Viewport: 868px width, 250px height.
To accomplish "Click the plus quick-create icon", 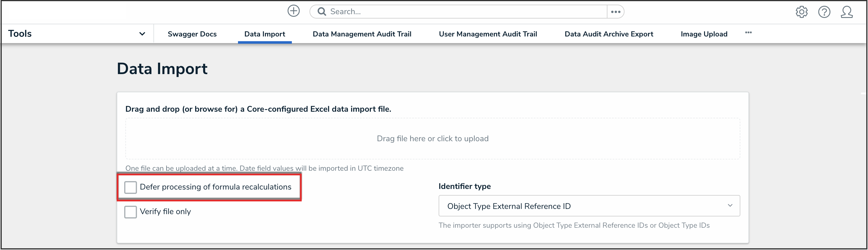I will pos(294,11).
